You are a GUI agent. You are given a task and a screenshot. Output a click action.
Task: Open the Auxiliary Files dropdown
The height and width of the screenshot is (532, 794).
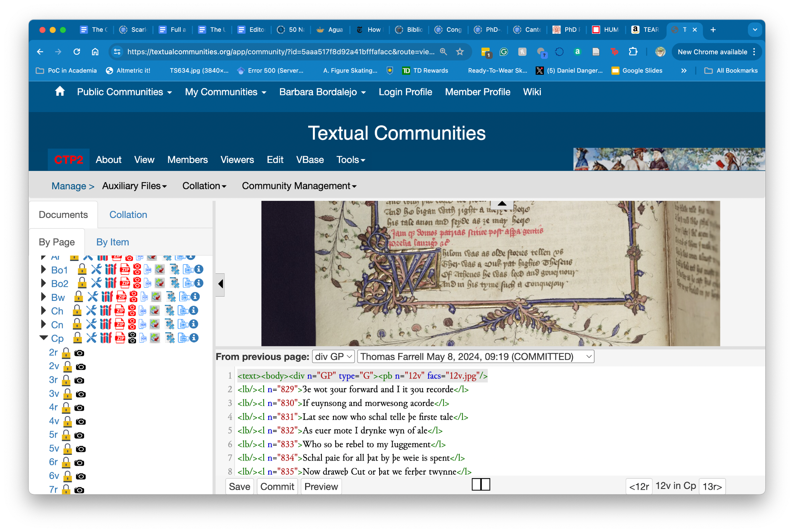[x=135, y=186]
